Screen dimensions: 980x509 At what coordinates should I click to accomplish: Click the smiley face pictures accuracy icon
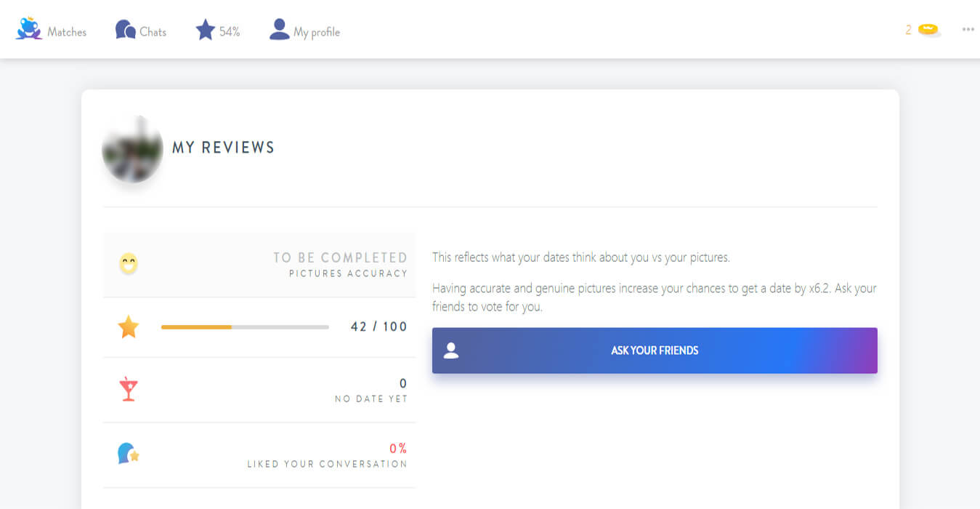coord(129,263)
